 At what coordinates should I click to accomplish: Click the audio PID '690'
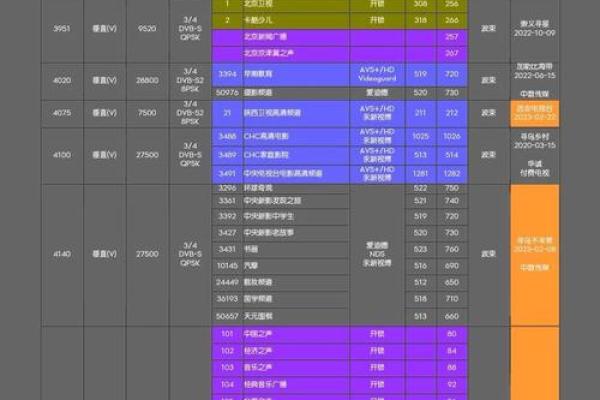(452, 266)
